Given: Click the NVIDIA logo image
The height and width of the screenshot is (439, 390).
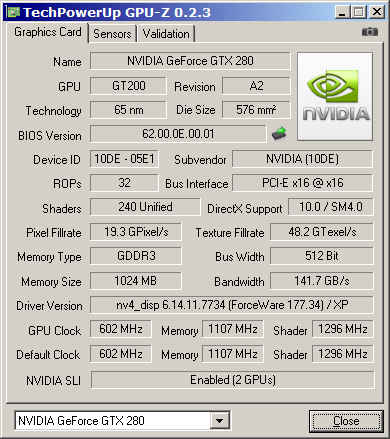Looking at the screenshot, I should tap(335, 96).
